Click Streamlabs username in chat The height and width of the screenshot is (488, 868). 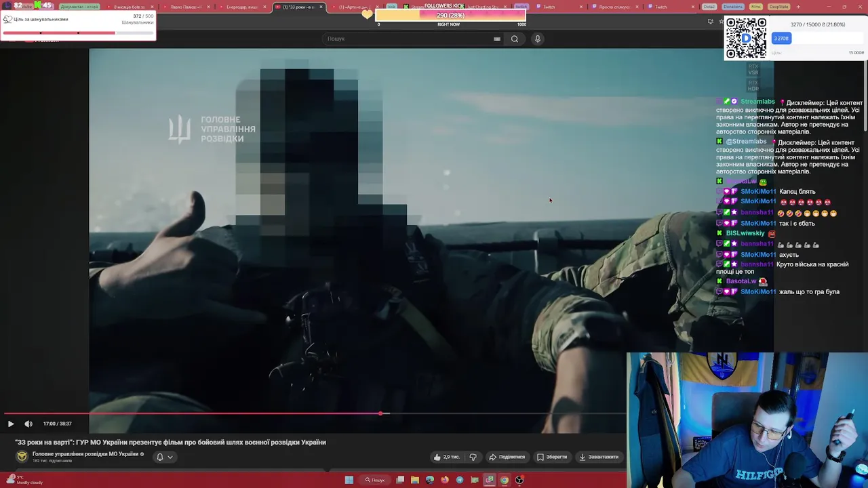(757, 102)
